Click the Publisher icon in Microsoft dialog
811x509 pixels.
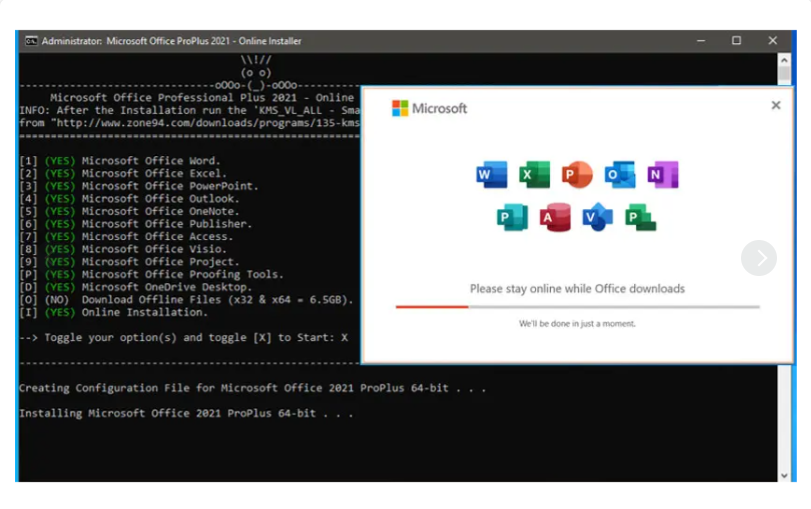tap(513, 217)
